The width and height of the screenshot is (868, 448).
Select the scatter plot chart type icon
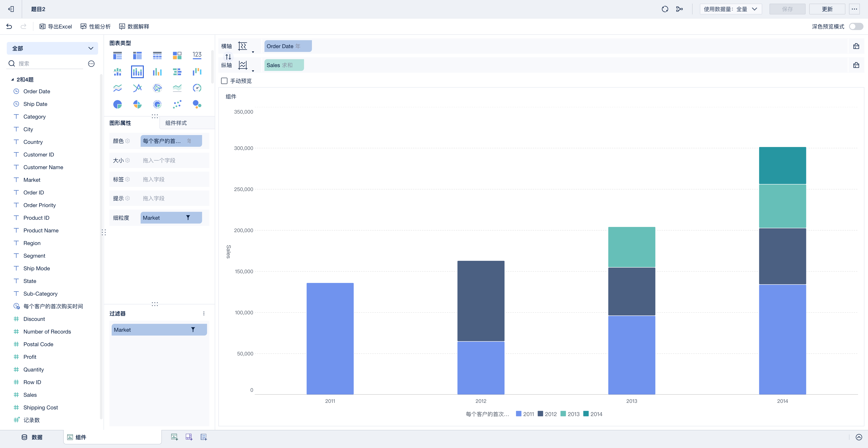point(177,104)
